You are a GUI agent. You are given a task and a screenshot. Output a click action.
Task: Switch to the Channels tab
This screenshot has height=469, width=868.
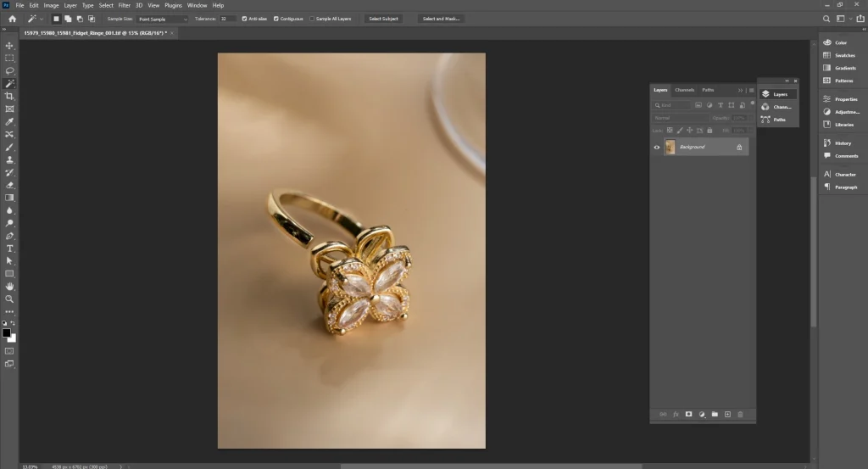684,90
